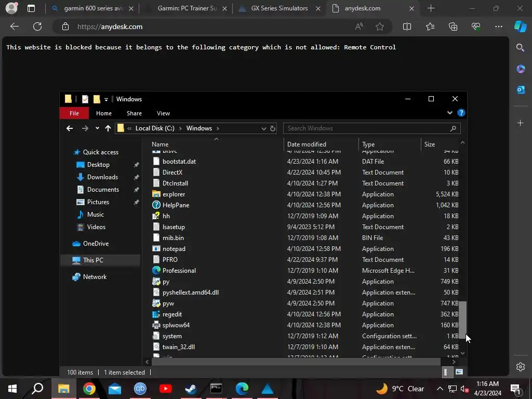532x399 pixels.
Task: Sort by Date modified column
Action: pos(307,144)
